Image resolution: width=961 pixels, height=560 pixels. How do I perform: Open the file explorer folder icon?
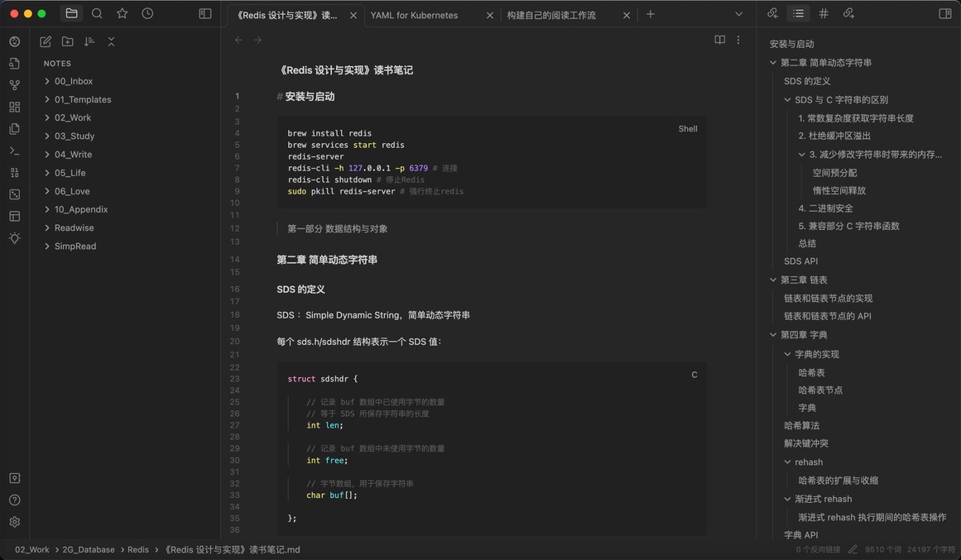(x=72, y=13)
